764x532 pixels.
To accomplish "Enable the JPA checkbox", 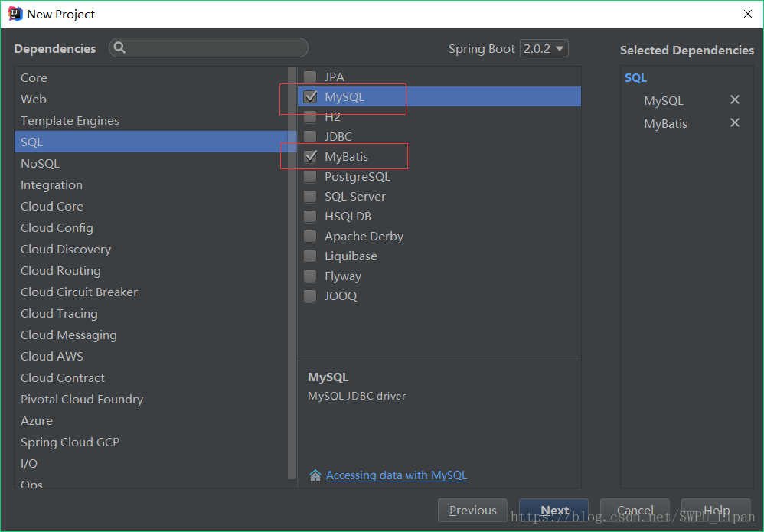I will 310,77.
